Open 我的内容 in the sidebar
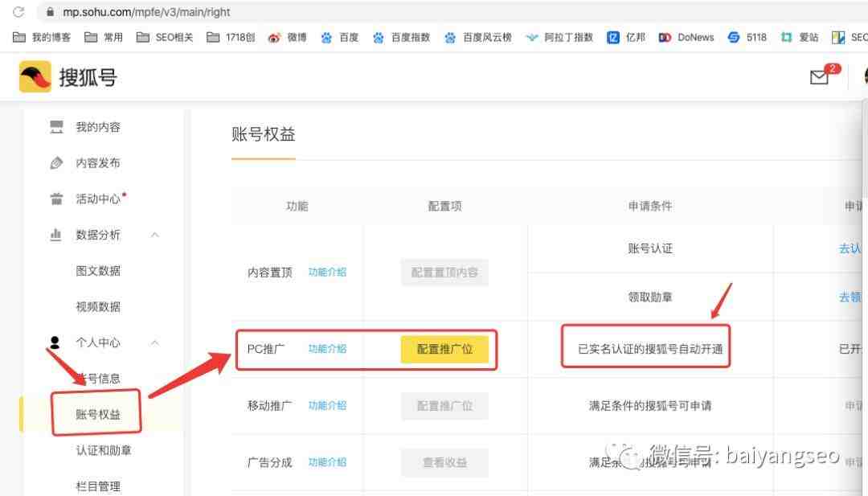This screenshot has height=496, width=868. pos(97,127)
